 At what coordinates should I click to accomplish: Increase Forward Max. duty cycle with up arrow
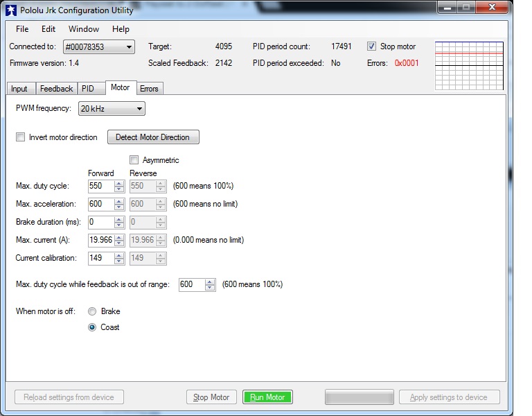coord(118,183)
